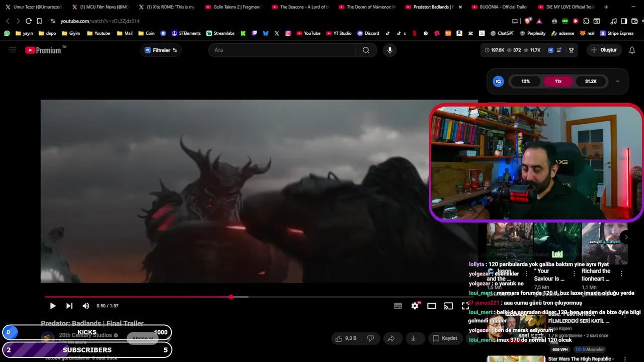Open the Giyim bookmarks folder

pos(70,33)
